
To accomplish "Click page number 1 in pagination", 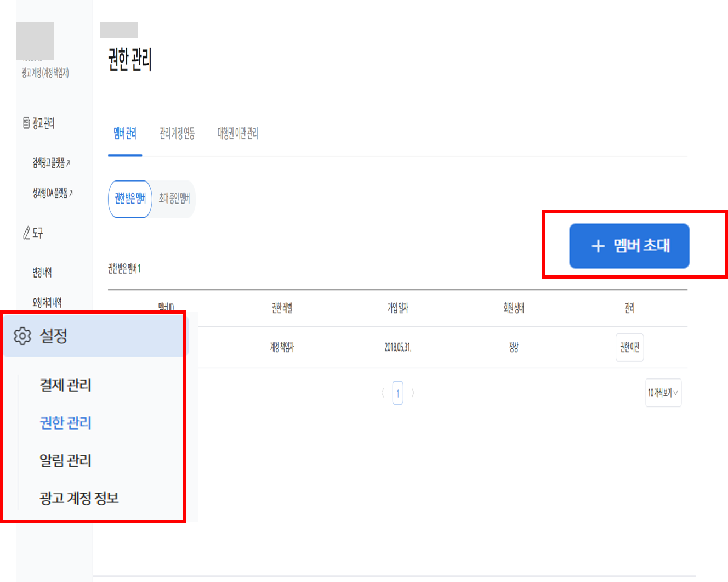I will (398, 393).
